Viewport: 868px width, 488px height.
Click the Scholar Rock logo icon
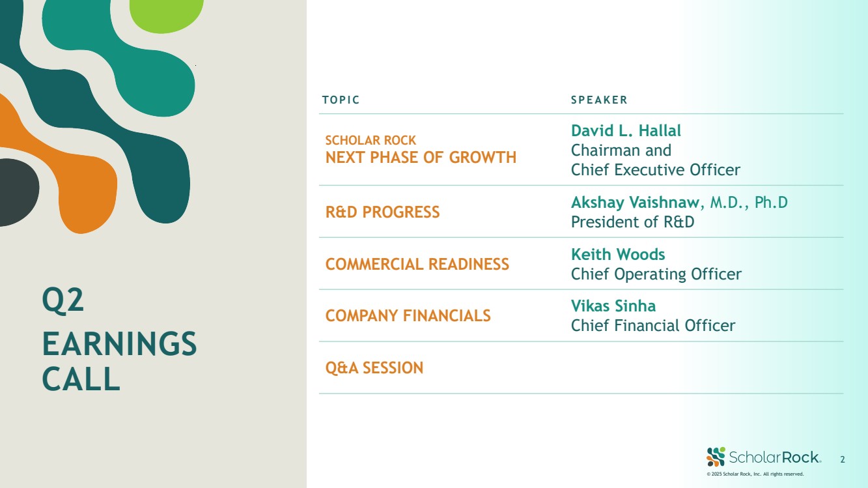pos(716,457)
